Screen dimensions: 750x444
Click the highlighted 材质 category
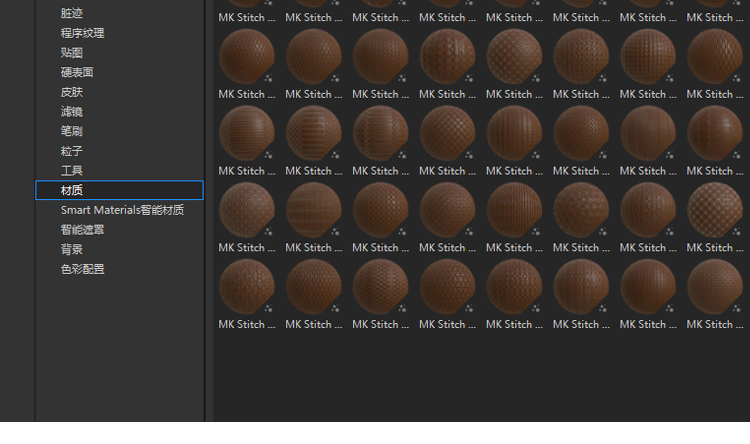(x=72, y=190)
